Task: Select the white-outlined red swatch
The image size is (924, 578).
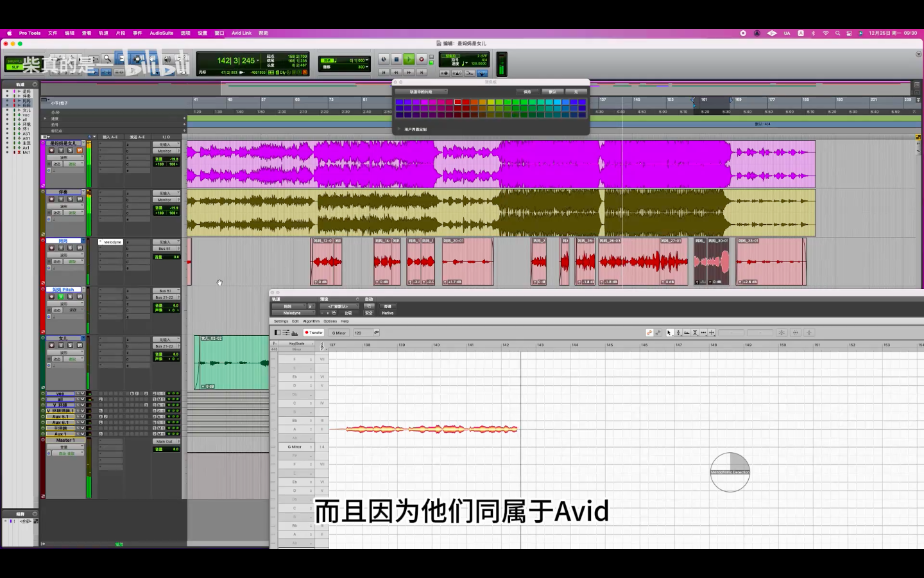Action: pos(458,101)
